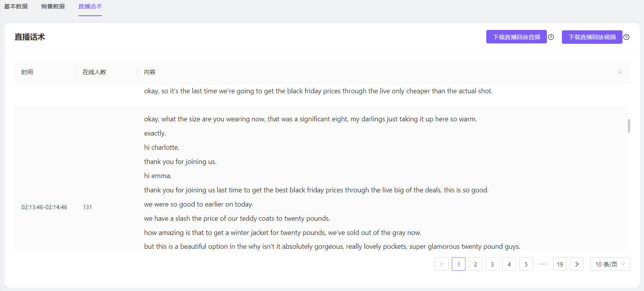Select the 直播话术 tab
This screenshot has width=644, height=291.
click(x=90, y=7)
